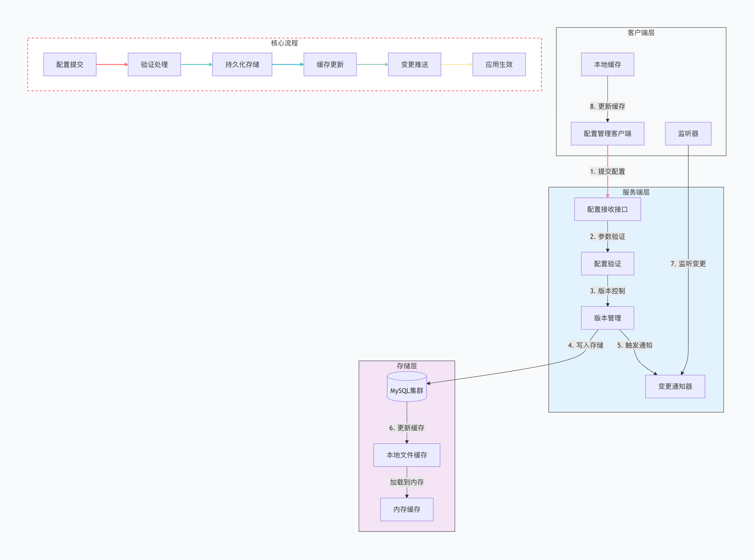Screen dimensions: 753x560
Task: Click the 配置验证 node
Action: (607, 264)
